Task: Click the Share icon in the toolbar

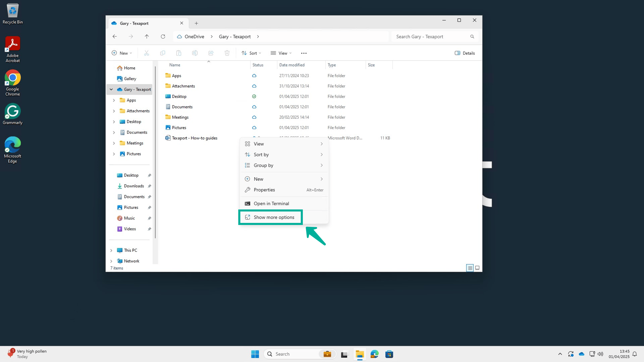Action: click(x=211, y=53)
